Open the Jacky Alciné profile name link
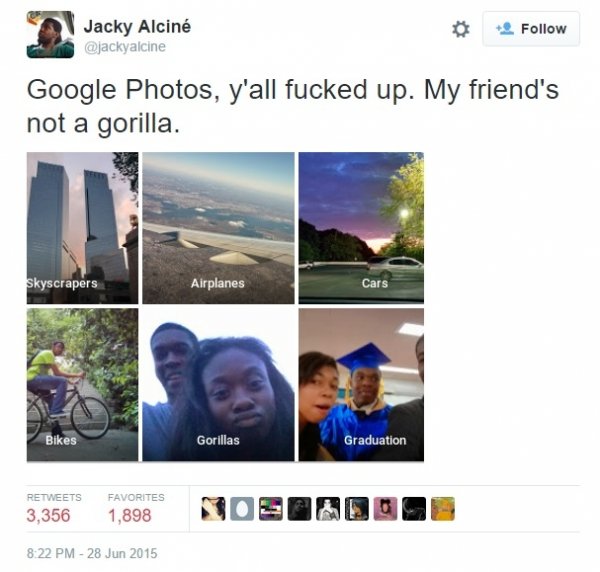The width and height of the screenshot is (600, 572). (137, 26)
